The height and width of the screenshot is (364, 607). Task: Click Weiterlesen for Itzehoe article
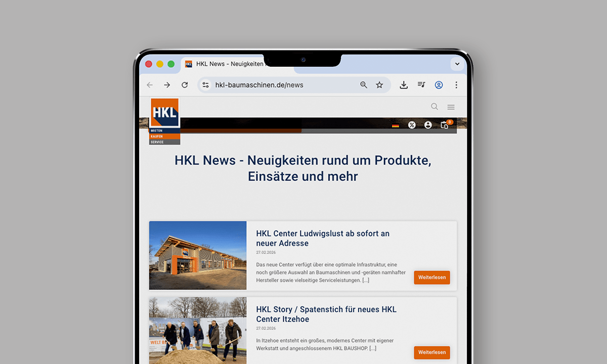(x=432, y=352)
